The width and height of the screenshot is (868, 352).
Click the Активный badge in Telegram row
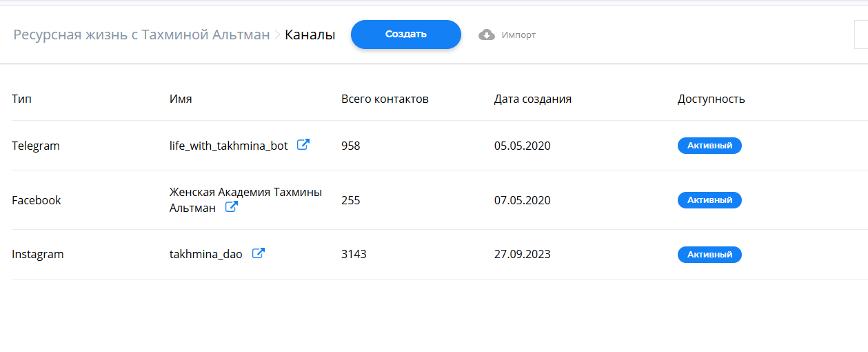click(x=709, y=146)
